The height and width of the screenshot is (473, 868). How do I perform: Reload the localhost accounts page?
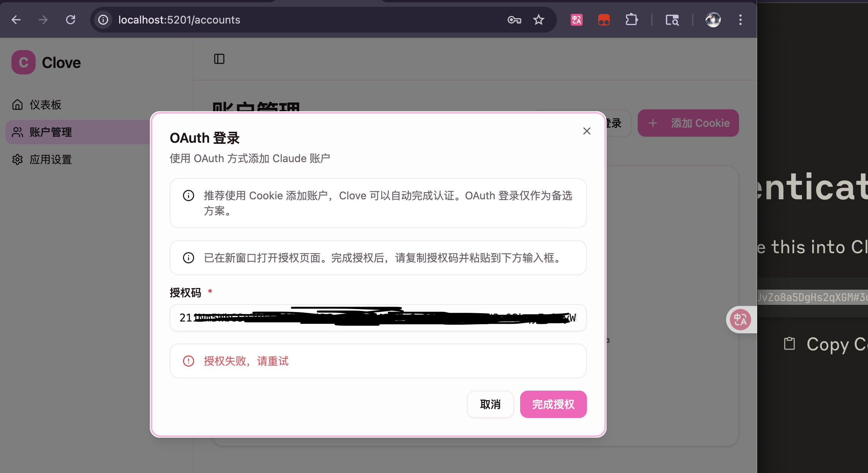[71, 20]
